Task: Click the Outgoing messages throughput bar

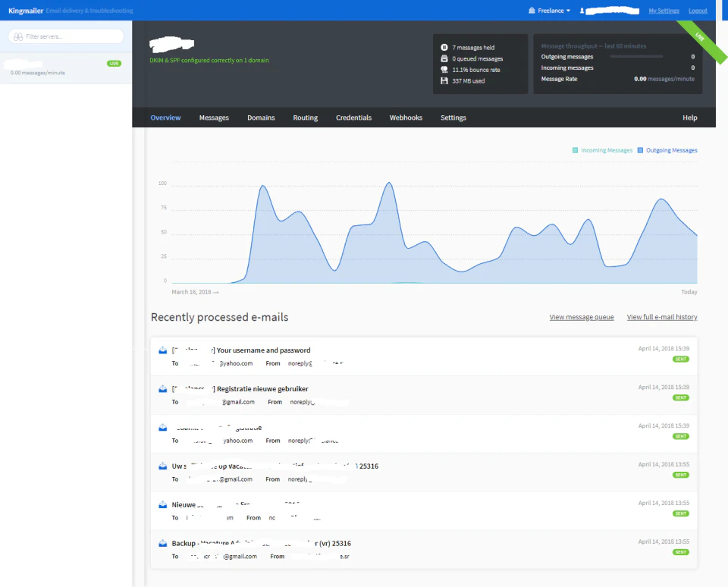Action: pyautogui.click(x=638, y=56)
